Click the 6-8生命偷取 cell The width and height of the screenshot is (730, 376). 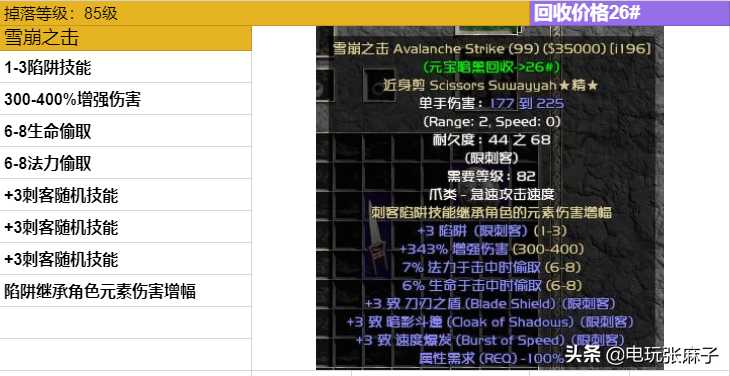(x=126, y=131)
